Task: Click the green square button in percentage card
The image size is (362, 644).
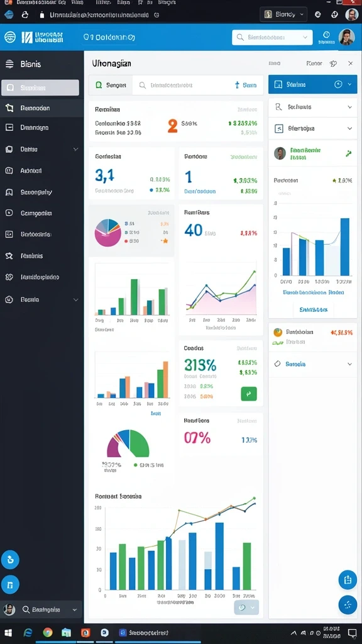Action: tap(249, 394)
